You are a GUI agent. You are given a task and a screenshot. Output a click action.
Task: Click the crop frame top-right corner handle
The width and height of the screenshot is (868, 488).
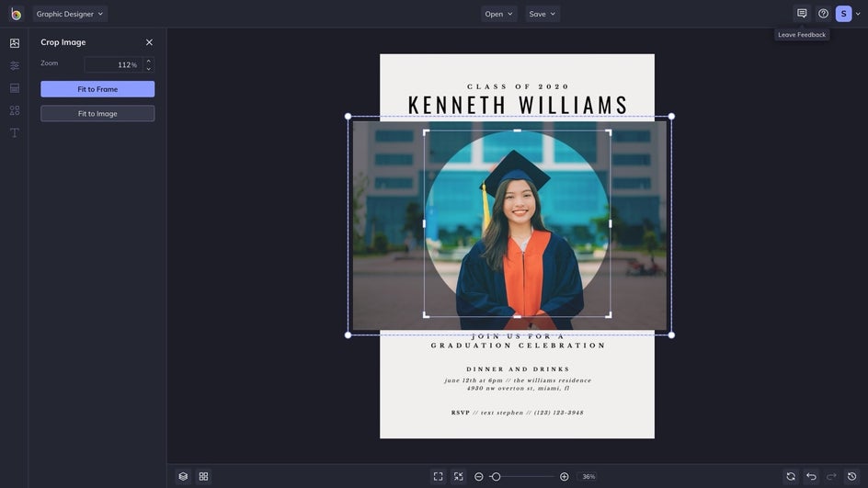[610, 131]
